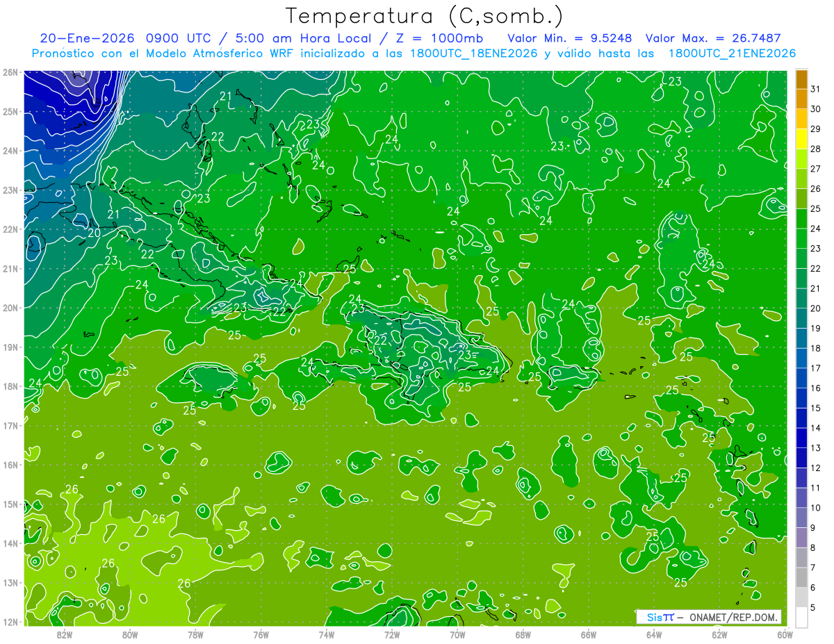The image size is (834, 644).
Task: Click the 12N latitude axis label
Action: [10, 622]
